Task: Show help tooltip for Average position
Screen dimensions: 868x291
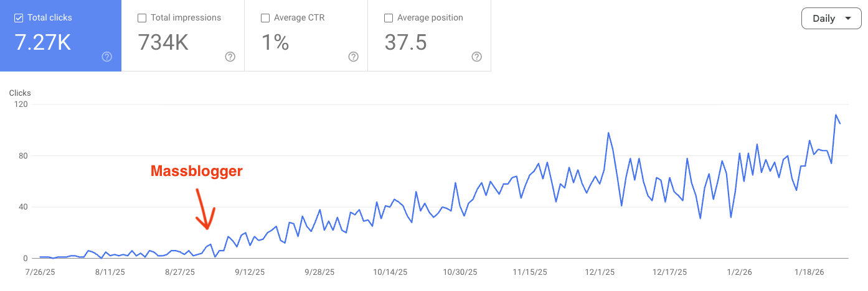Action: (x=476, y=57)
